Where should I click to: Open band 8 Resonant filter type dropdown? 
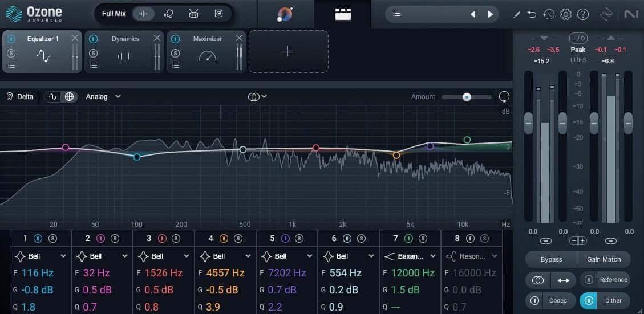472,256
